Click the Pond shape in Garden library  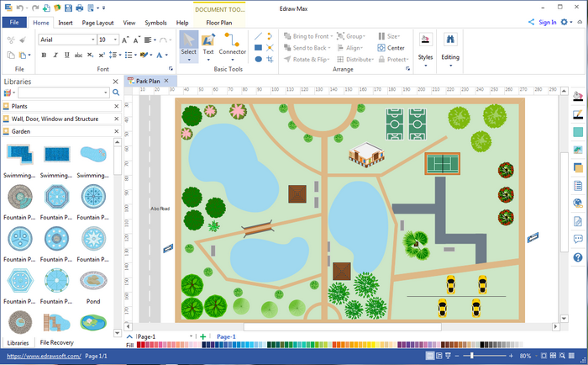(92, 281)
